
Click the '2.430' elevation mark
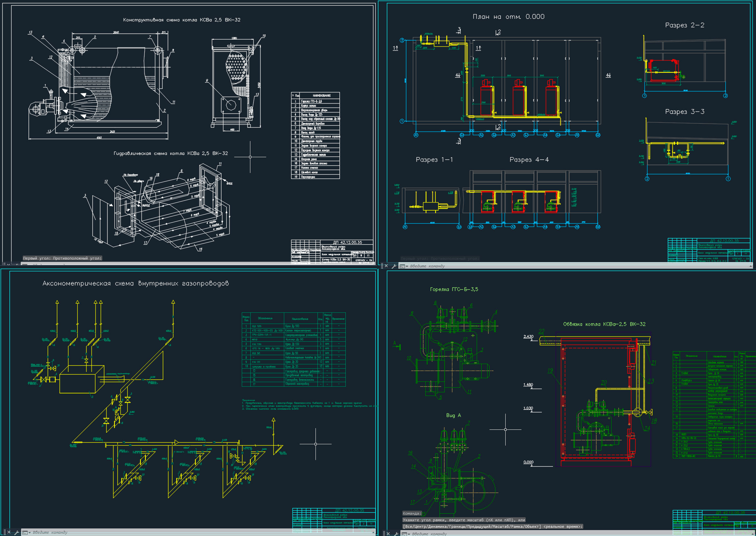point(528,336)
